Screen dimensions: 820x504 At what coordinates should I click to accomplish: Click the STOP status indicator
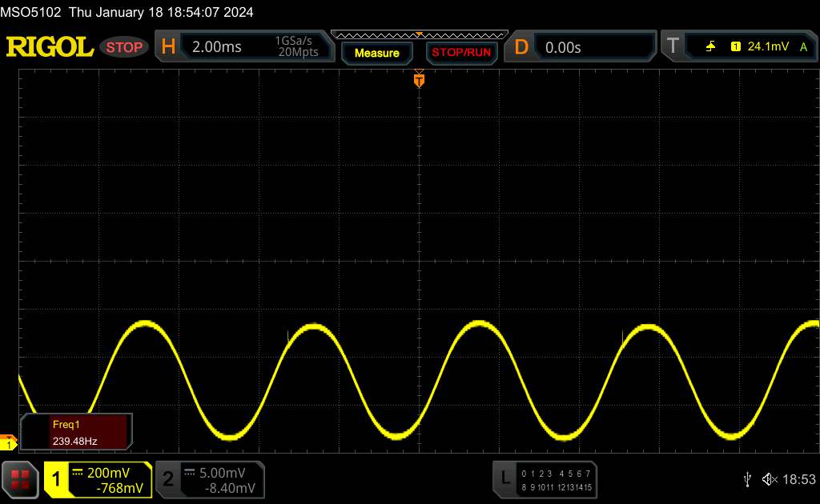(124, 47)
